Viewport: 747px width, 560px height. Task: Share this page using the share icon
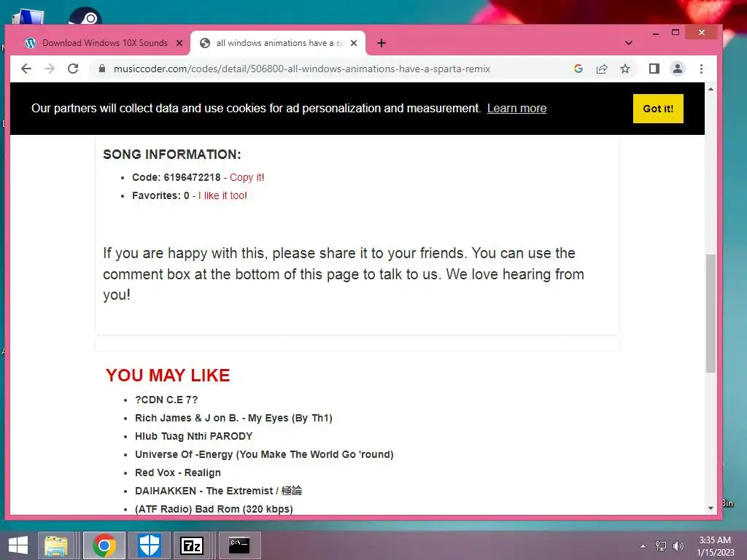[602, 69]
